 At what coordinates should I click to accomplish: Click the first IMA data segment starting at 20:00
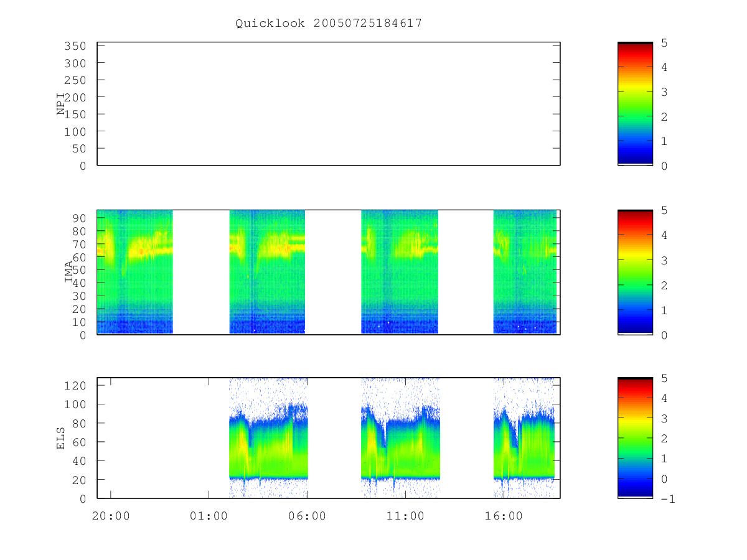pos(135,272)
